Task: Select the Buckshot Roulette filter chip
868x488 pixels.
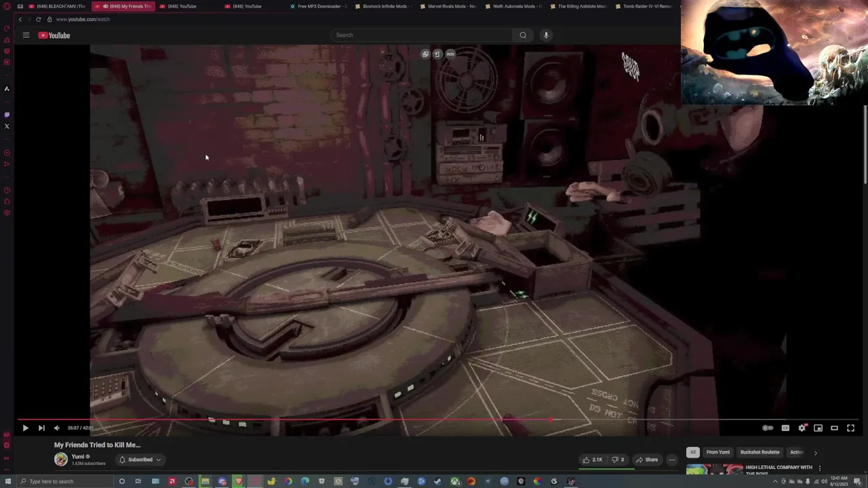Action: 759,452
